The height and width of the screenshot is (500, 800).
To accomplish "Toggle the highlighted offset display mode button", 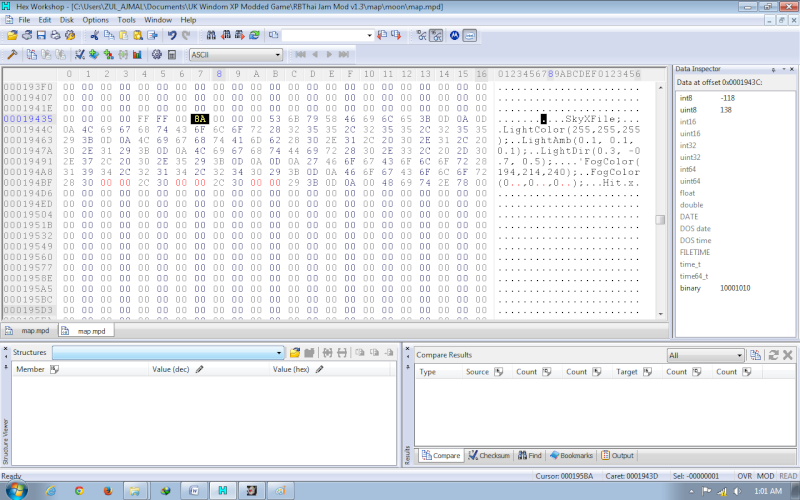I will tap(436, 35).
